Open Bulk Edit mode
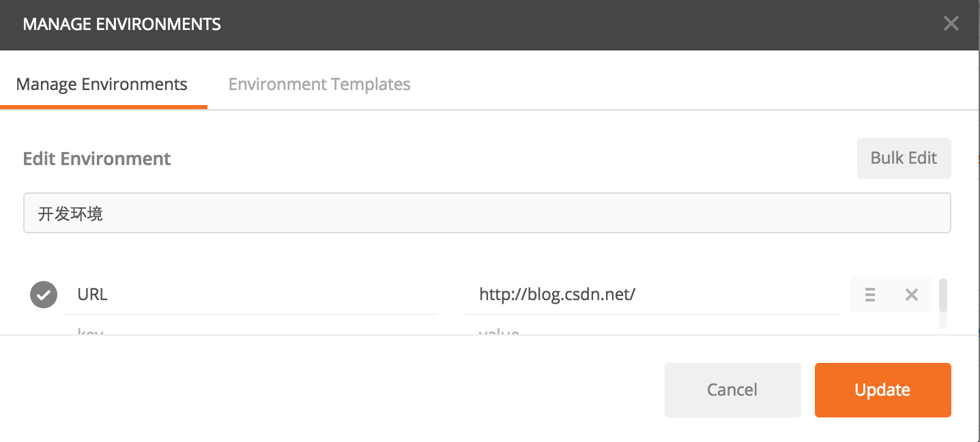 [904, 158]
